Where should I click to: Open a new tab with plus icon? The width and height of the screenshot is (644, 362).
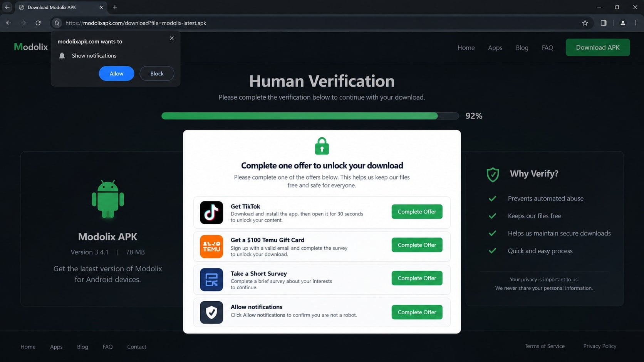(115, 7)
